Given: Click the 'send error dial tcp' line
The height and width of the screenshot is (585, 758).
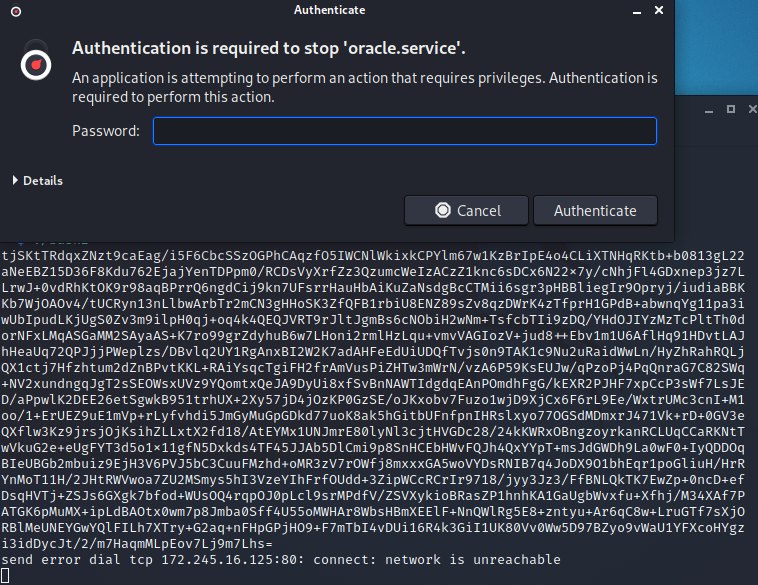Looking at the screenshot, I should point(281,560).
